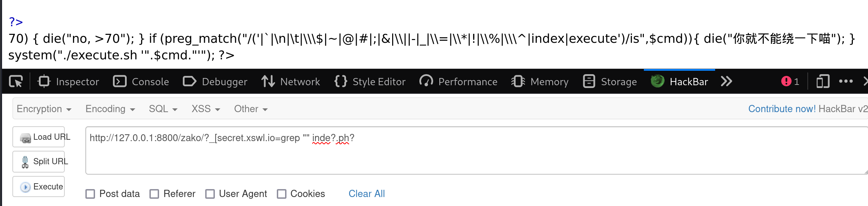The width and height of the screenshot is (868, 206).
Task: Expand the XSS dropdown menu
Action: (206, 109)
